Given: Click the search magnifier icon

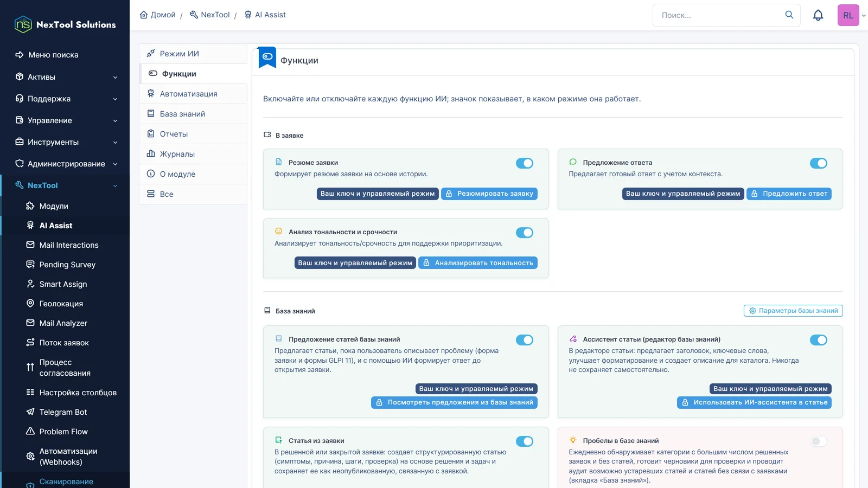Looking at the screenshot, I should click(789, 15).
